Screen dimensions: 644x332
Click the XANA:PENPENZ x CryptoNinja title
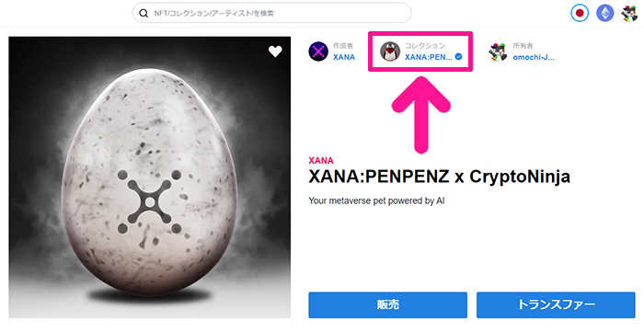tap(439, 177)
